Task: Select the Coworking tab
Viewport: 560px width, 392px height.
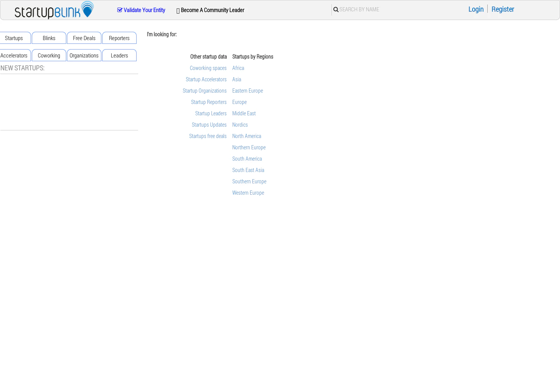Action: 49,55
